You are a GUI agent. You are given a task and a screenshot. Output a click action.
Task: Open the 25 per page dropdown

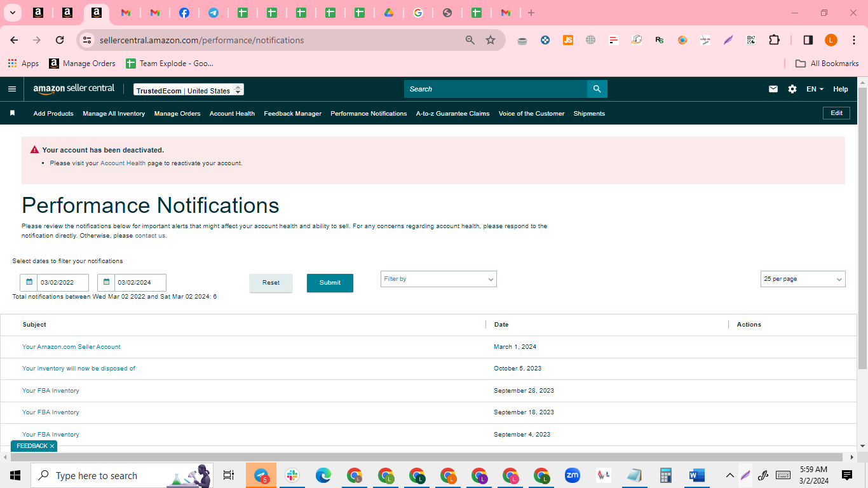coord(803,279)
